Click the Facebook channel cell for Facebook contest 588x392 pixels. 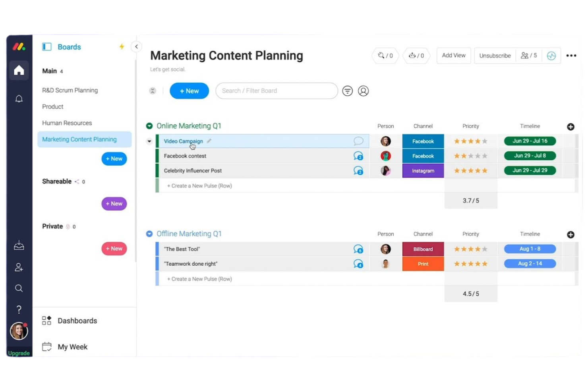click(x=423, y=156)
